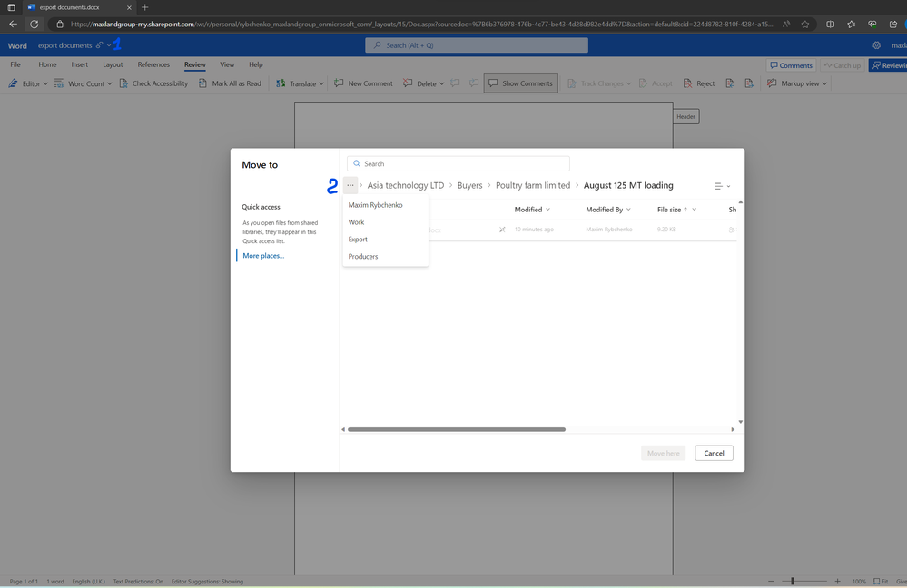Click the search magnifier icon in Move to dialog
The height and width of the screenshot is (588, 907).
coord(357,163)
